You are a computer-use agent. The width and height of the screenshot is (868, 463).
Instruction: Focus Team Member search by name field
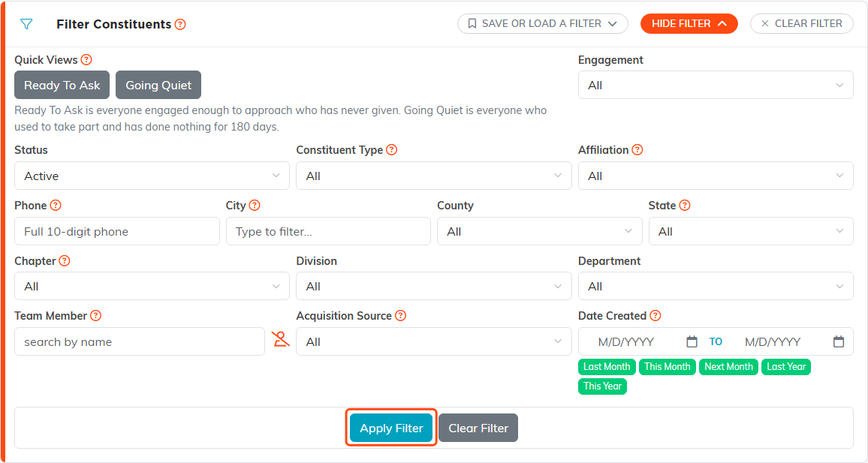point(140,341)
